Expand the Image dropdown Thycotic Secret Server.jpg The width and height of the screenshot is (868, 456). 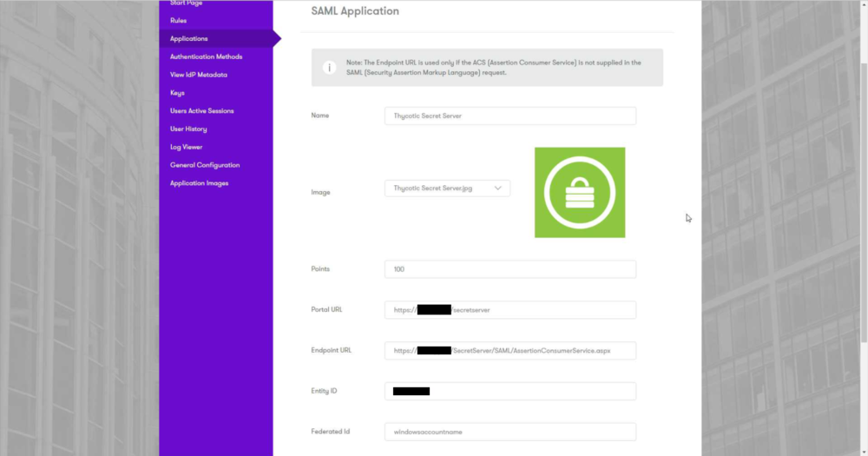[447, 188]
